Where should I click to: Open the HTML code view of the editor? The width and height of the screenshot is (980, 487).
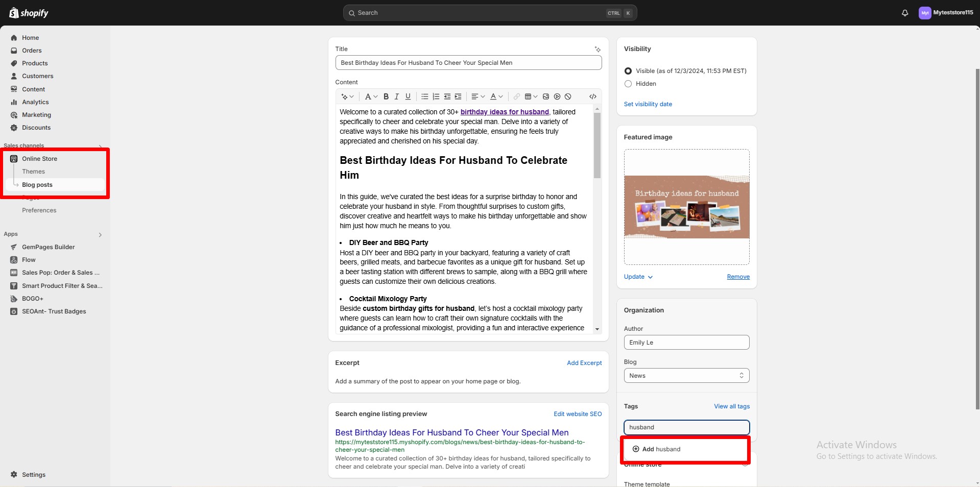[593, 96]
